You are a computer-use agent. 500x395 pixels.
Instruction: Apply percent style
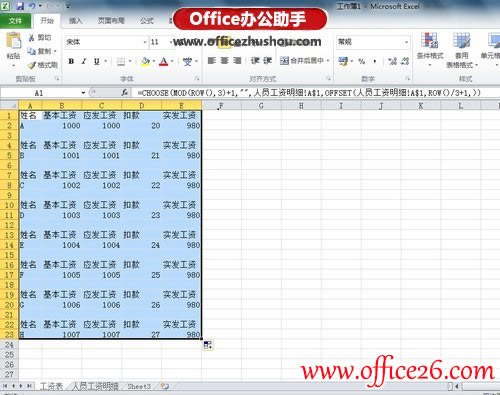[362, 61]
